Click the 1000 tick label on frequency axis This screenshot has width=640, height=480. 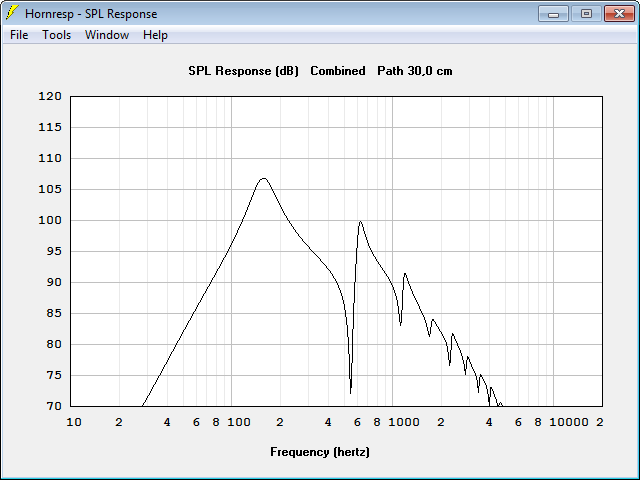[404, 422]
